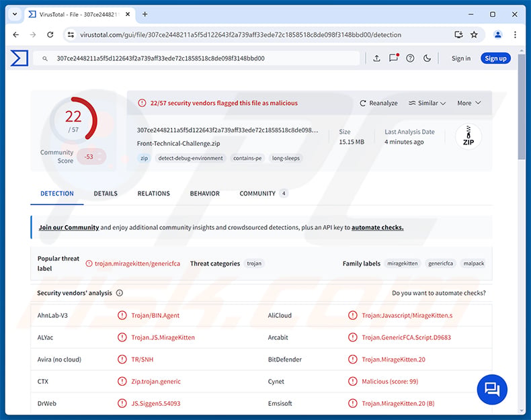The image size is (531, 420).
Task: Click the Sign in link
Action: 461,58
